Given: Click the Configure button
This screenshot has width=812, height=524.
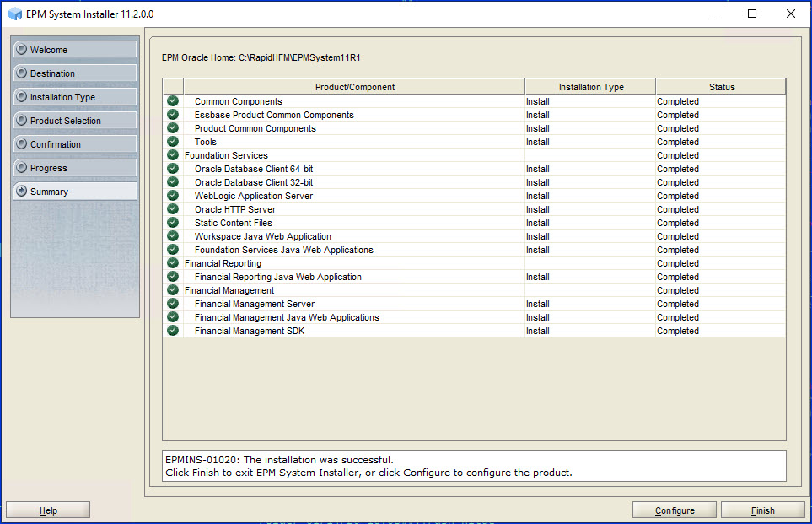Looking at the screenshot, I should (675, 510).
